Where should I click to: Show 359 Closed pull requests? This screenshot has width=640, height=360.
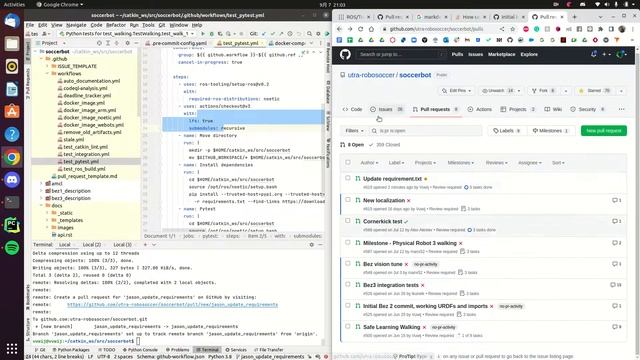click(384, 144)
